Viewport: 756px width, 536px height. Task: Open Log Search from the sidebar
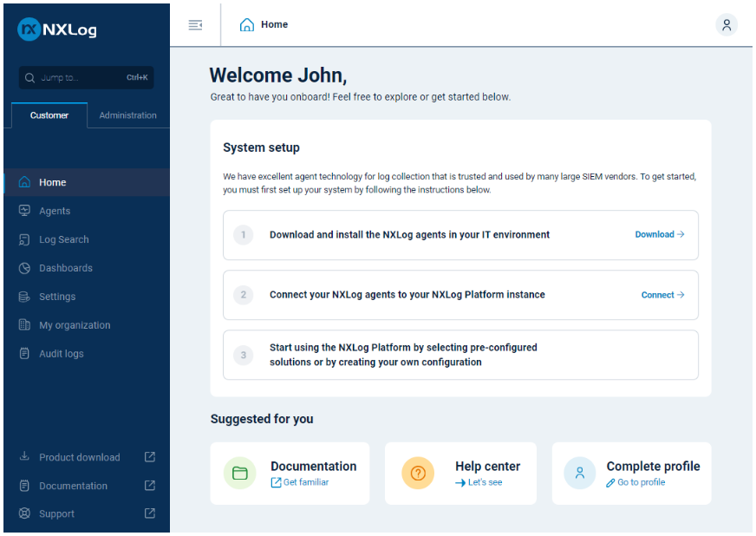point(87,239)
